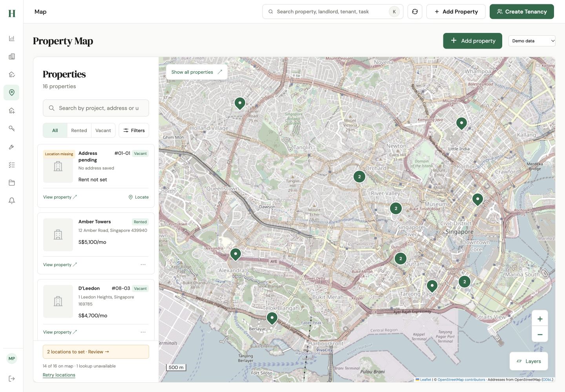Click the refresh sync icon button
The width and height of the screenshot is (565, 392).
pos(415,12)
